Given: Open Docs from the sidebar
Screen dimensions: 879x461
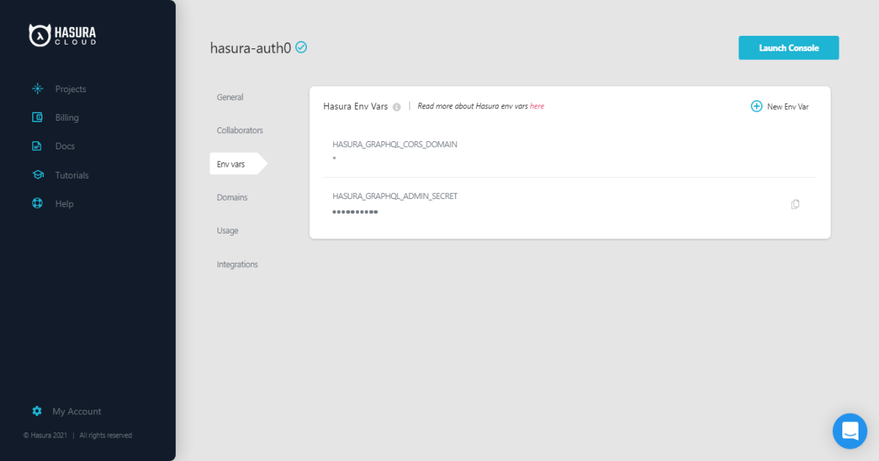Looking at the screenshot, I should pos(64,146).
